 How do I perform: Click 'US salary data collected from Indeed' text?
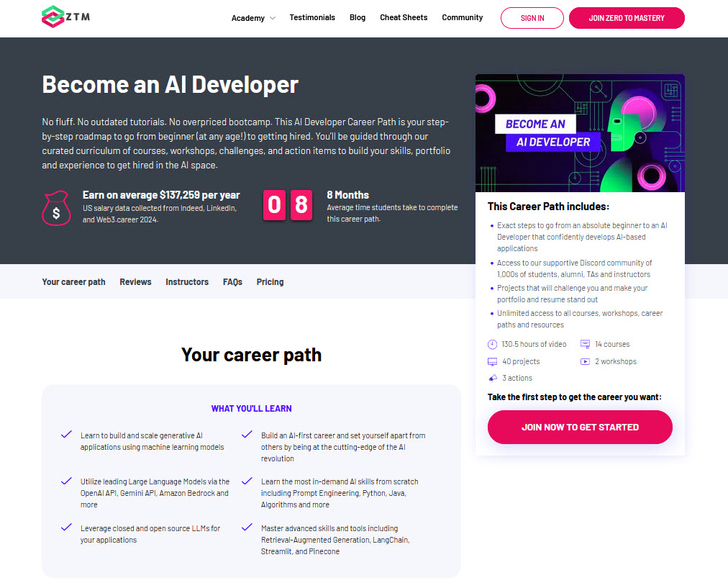160,214
